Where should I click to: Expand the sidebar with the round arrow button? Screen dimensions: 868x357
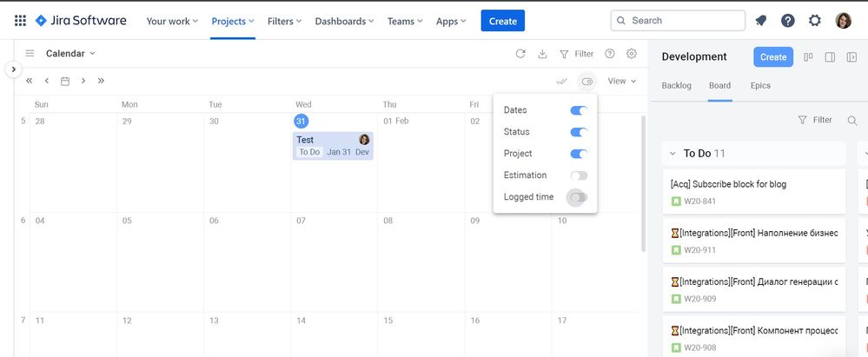13,69
